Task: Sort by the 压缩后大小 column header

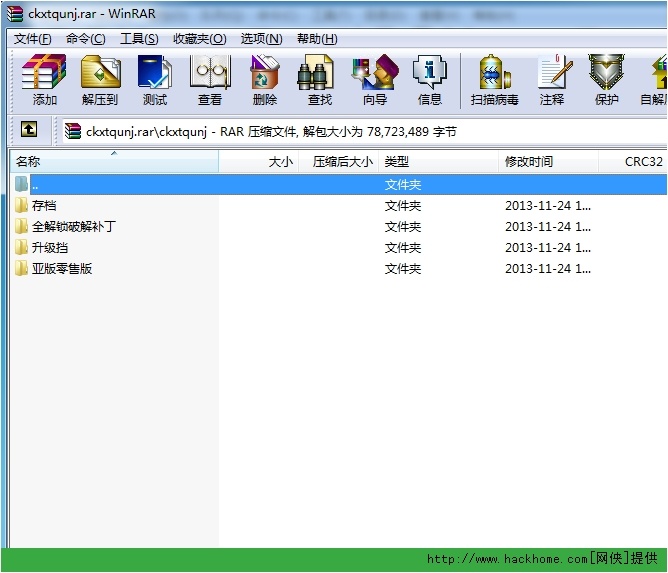Action: (x=339, y=161)
